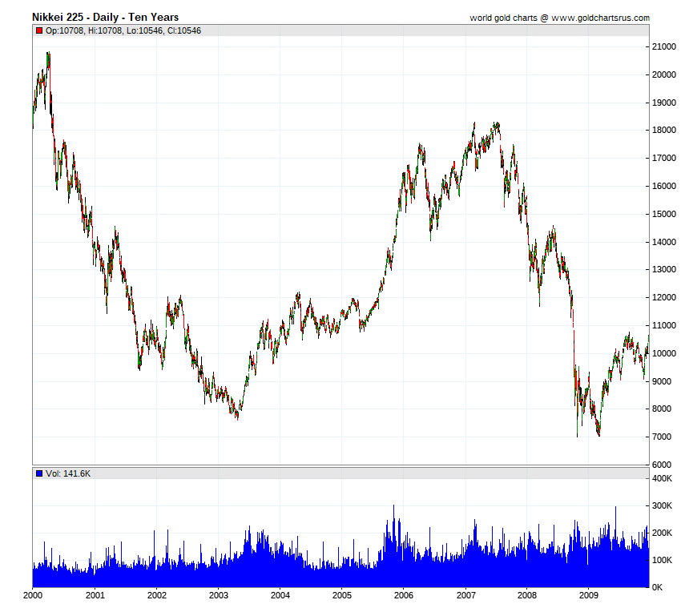
Task: Click the early 2009 price low near 7000
Action: click(599, 434)
